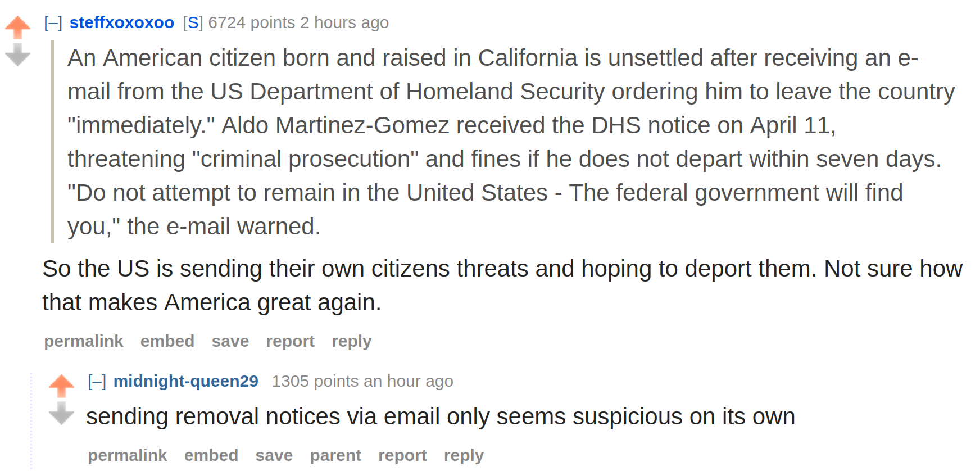Save midnight-queen29's comment

point(274,455)
